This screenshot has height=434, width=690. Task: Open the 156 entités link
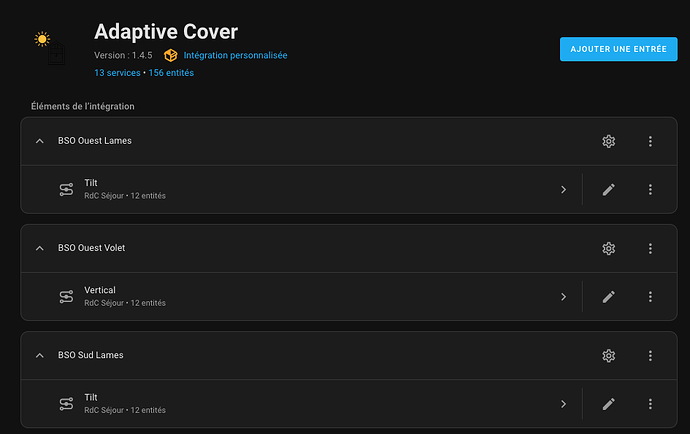click(171, 73)
